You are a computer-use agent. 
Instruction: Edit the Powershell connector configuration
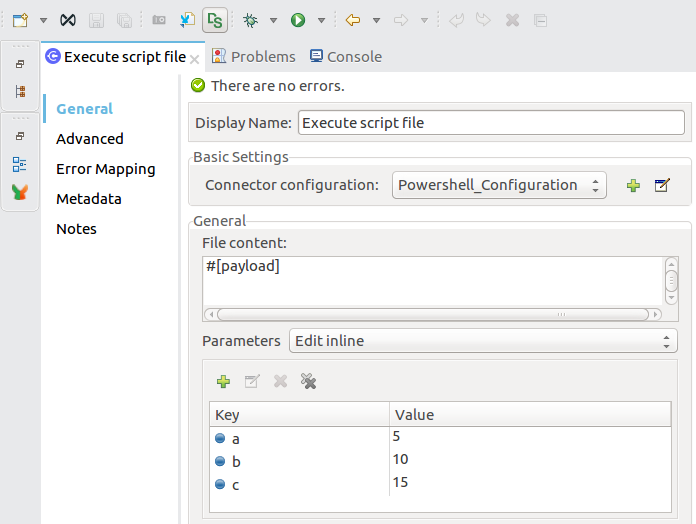click(x=661, y=185)
